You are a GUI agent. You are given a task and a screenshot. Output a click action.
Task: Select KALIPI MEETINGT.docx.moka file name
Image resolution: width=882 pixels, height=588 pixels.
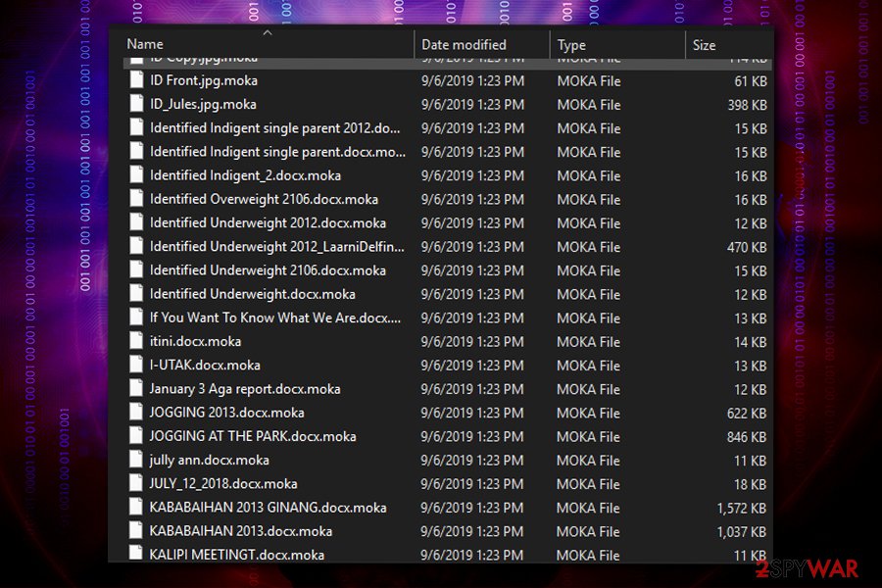point(237,555)
